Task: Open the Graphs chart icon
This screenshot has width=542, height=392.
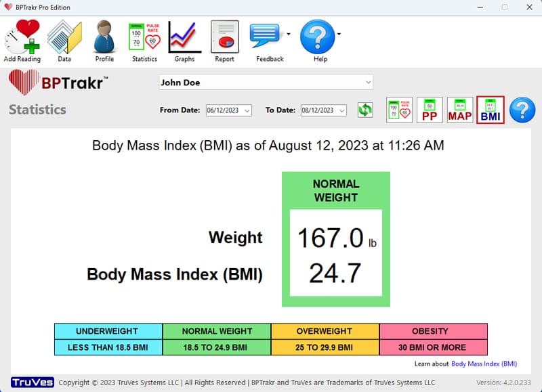Action: point(184,37)
